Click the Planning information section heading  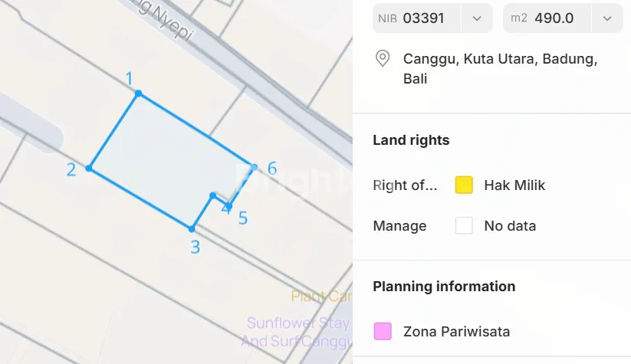444,287
